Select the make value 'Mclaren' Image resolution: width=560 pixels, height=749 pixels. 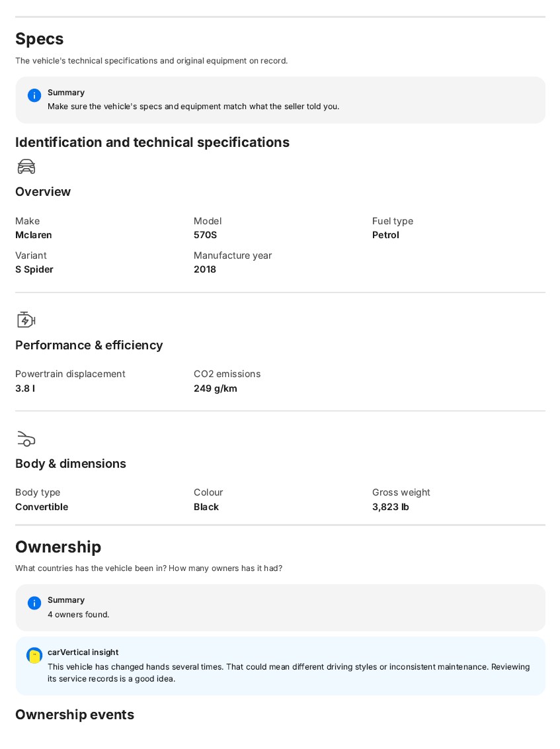click(34, 235)
